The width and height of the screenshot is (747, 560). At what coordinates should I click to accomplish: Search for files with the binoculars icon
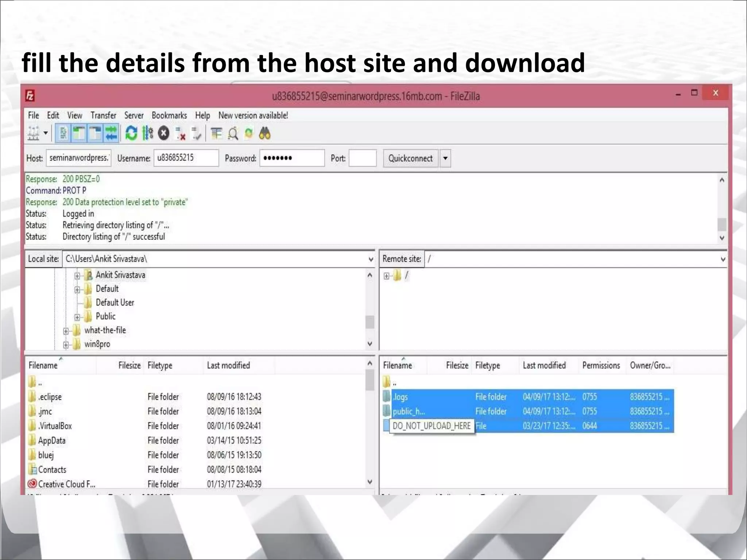coord(265,133)
